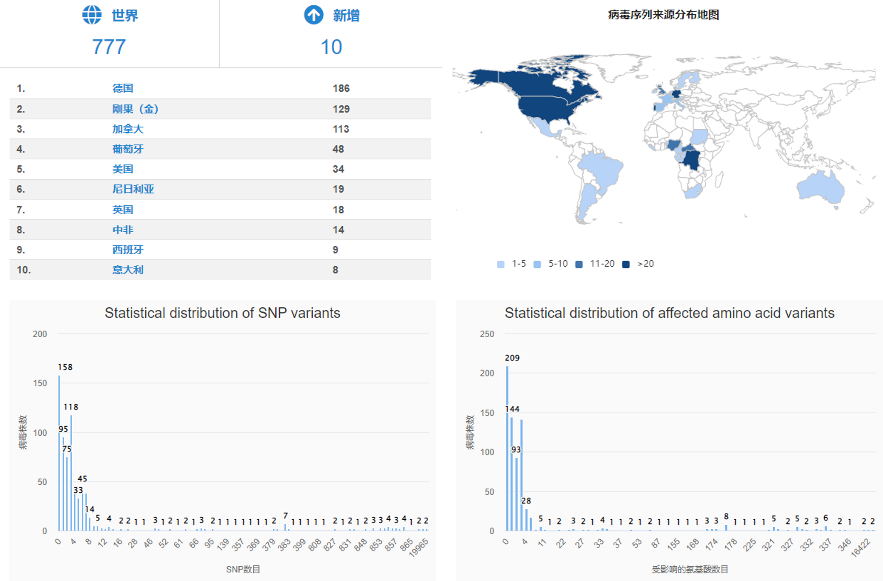Click the up-arrow icon beside 新增
The width and height of the screenshot is (883, 581).
point(313,15)
